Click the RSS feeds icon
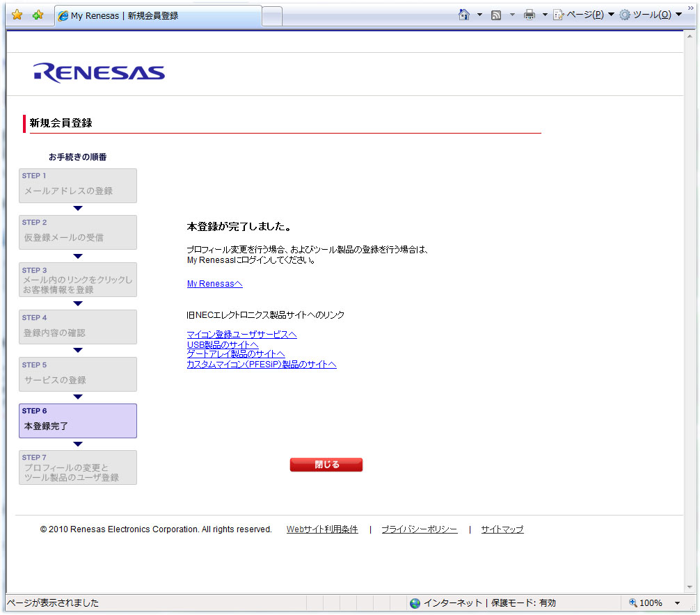This screenshot has height=615, width=700. click(496, 15)
